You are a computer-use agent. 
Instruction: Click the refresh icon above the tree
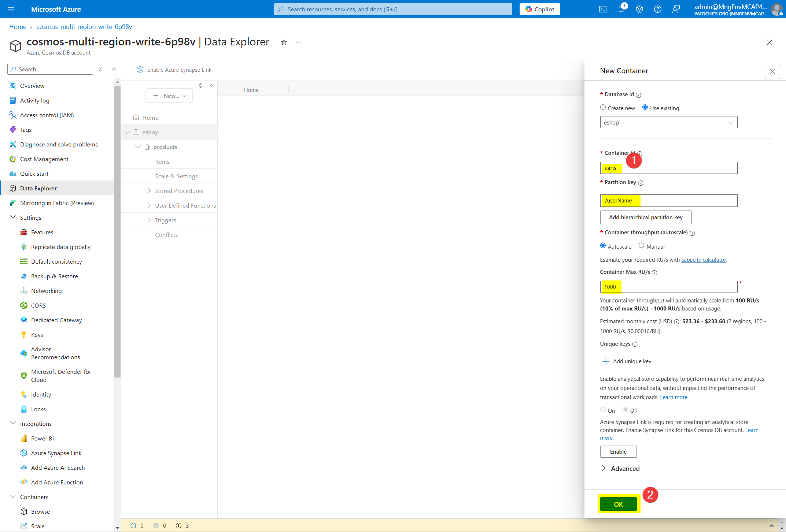200,85
